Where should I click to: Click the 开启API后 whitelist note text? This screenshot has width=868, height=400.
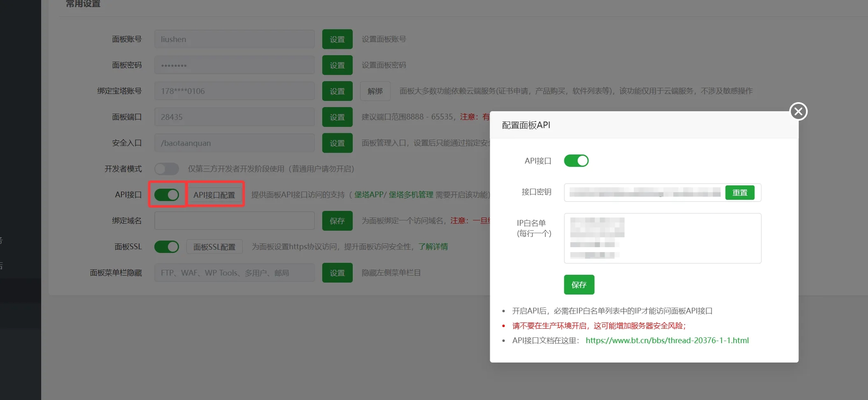point(612,311)
